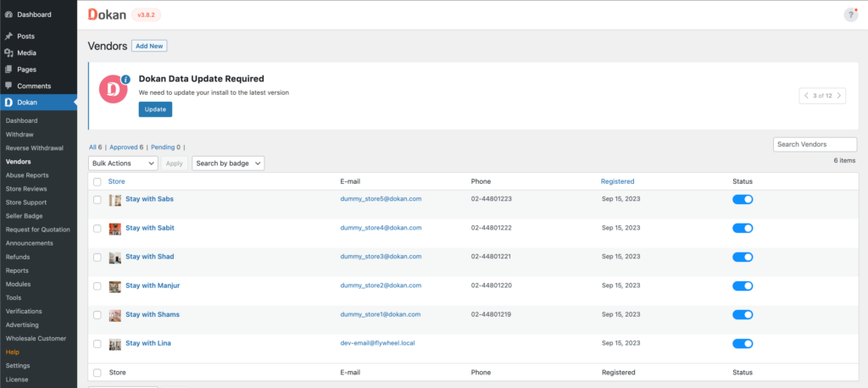Open Verifications menu item
The image size is (868, 388).
24,311
